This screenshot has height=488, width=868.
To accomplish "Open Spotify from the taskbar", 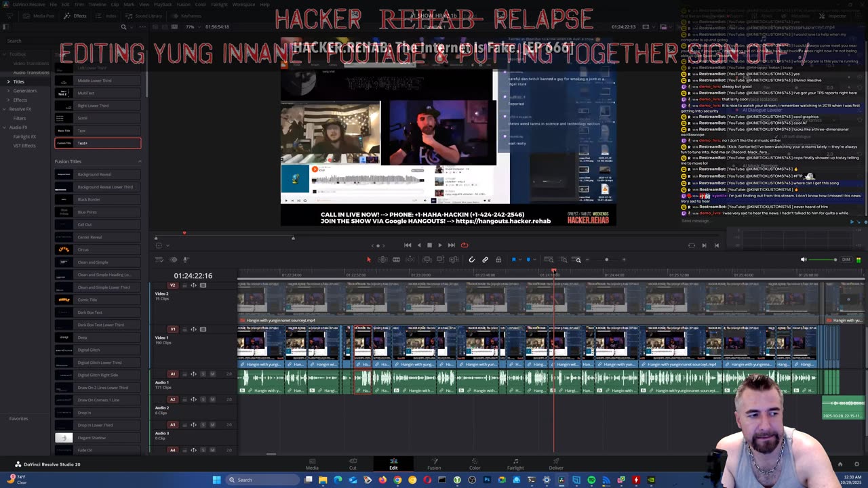I will click(591, 480).
